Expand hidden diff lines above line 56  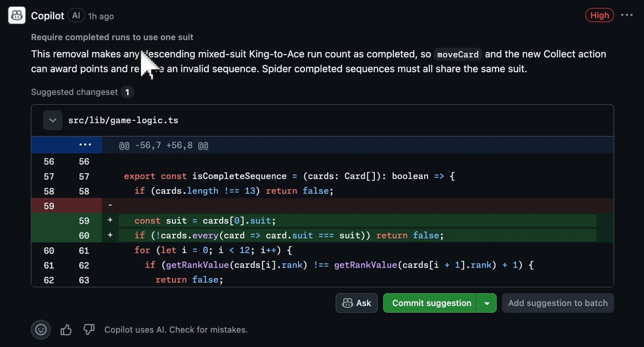point(85,145)
